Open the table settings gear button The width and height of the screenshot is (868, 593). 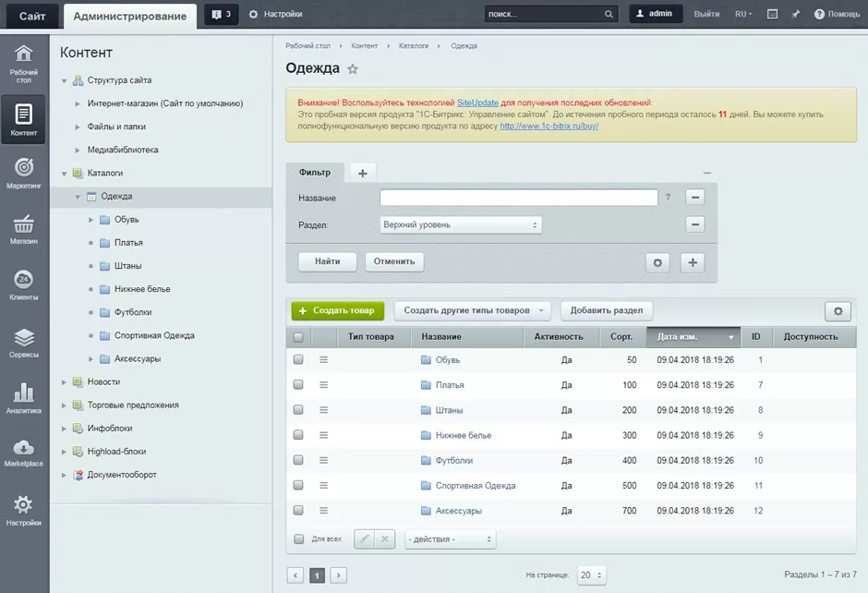pyautogui.click(x=838, y=311)
